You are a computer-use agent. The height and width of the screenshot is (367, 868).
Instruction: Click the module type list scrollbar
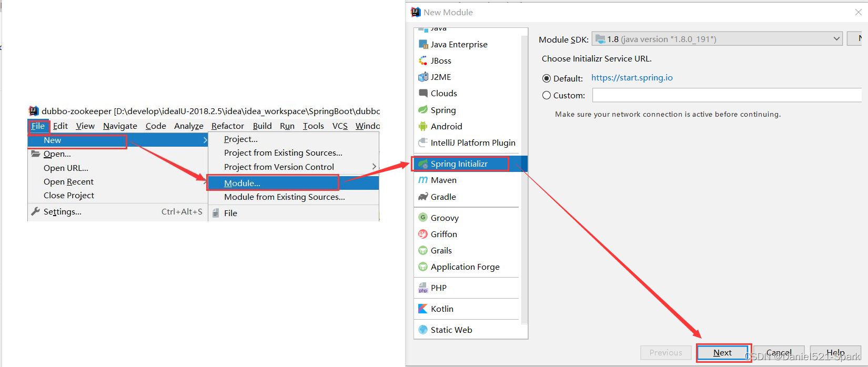coord(524,179)
